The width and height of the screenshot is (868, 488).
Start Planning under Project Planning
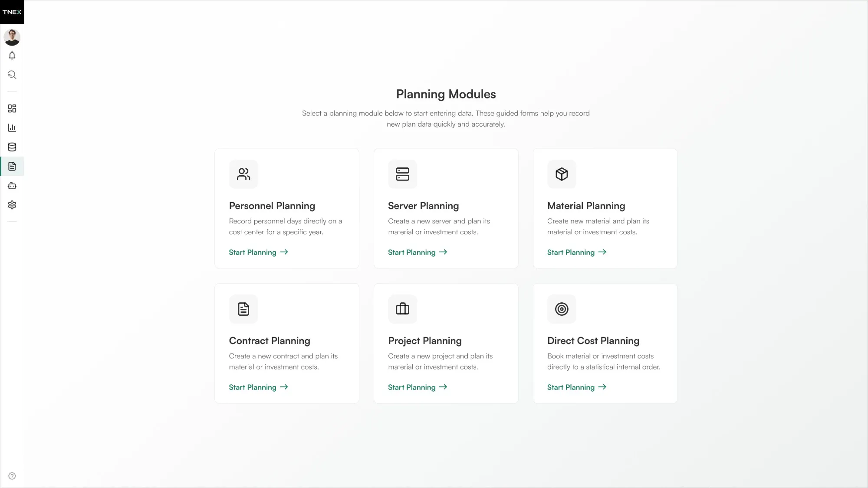(418, 387)
